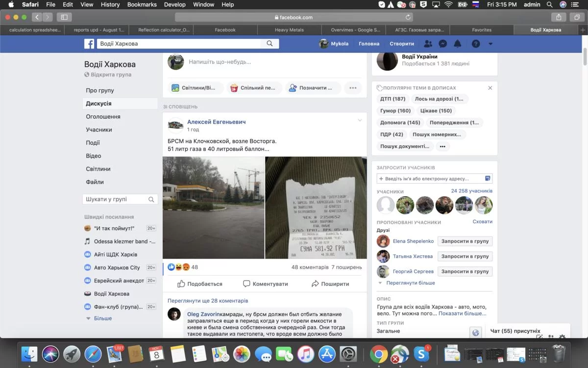588x368 pixels.
Task: Open Авто Харьков City quick link
Action: (x=117, y=267)
